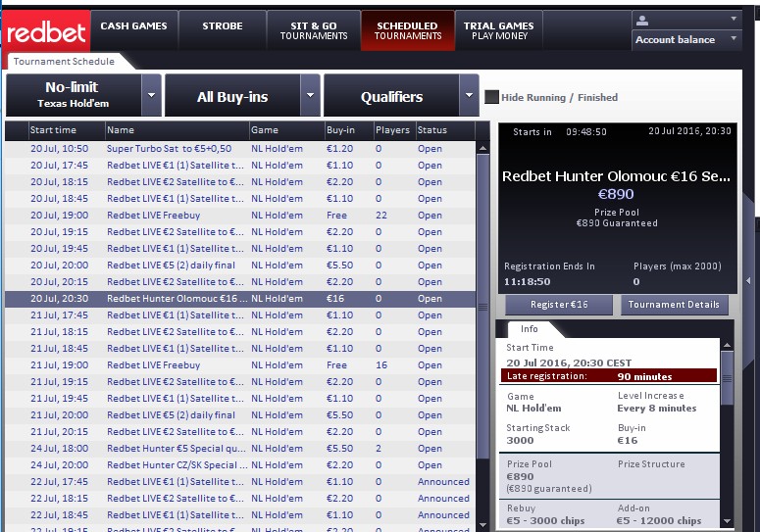This screenshot has height=532, width=760.
Task: Select Redbet Hunter Olomouc €16 row
Action: point(240,298)
